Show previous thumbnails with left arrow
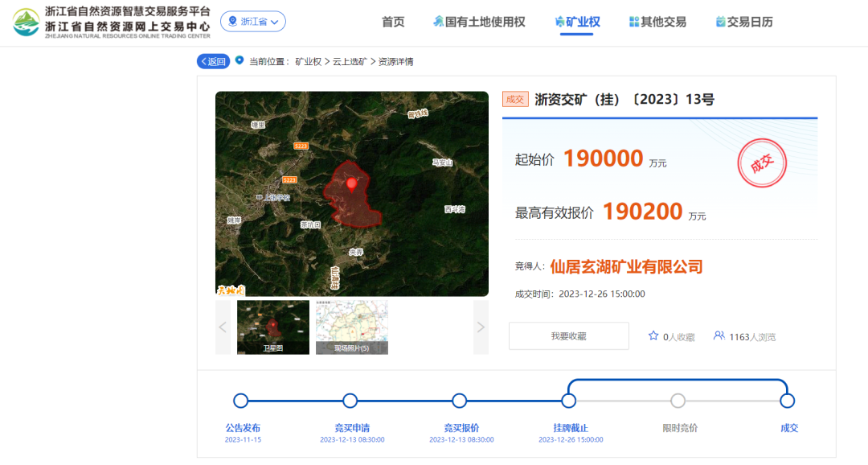868x465 pixels. coord(223,327)
